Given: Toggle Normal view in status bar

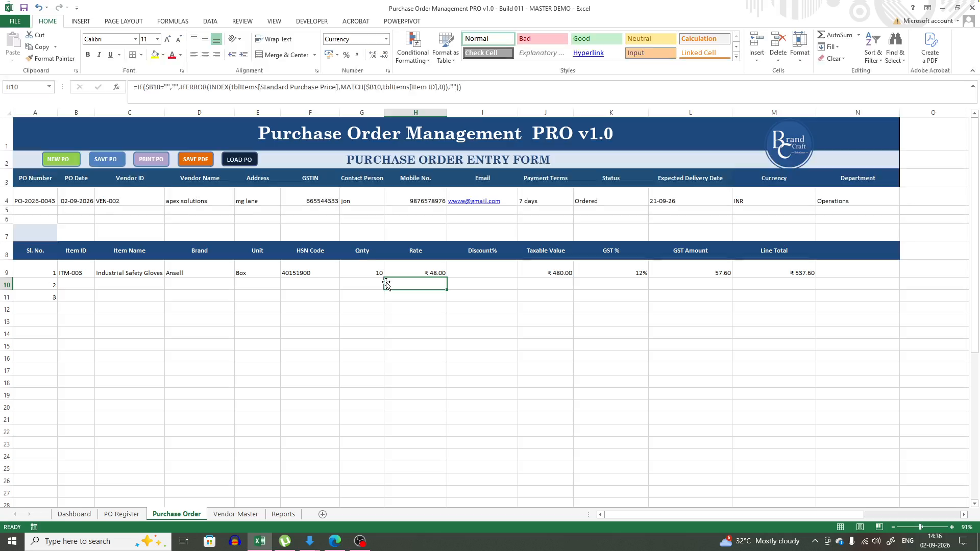Looking at the screenshot, I should coord(840,527).
